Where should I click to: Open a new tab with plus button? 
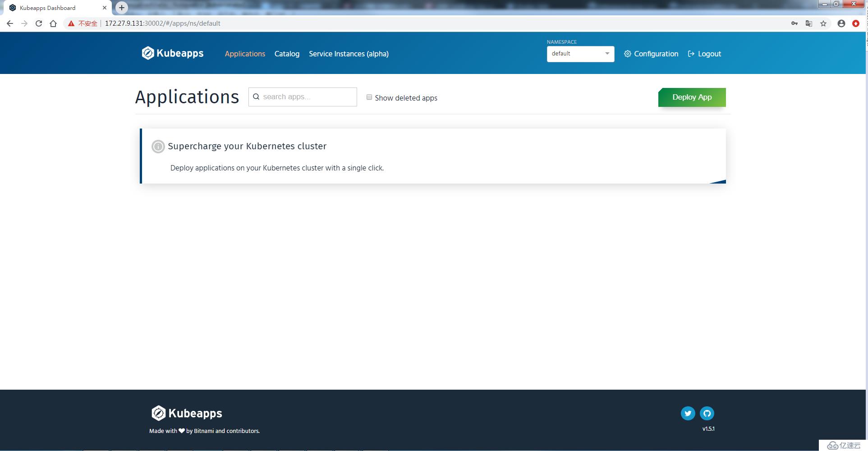click(122, 8)
